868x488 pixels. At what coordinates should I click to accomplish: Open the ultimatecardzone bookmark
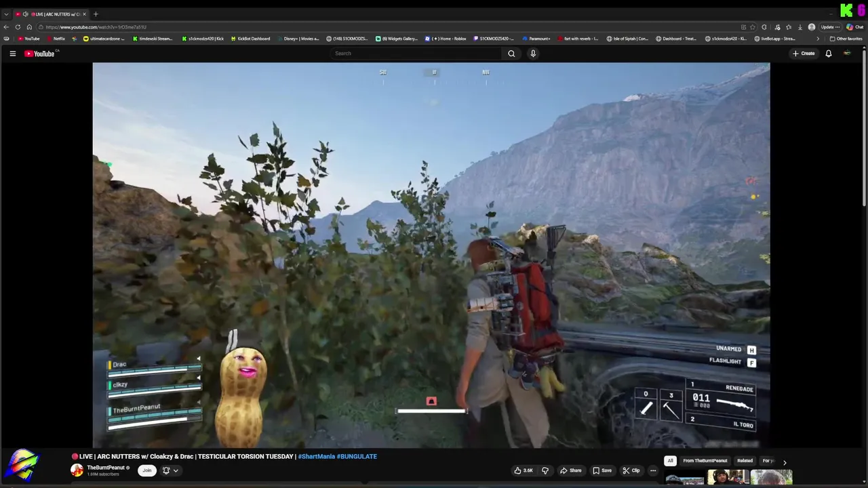[x=104, y=39]
